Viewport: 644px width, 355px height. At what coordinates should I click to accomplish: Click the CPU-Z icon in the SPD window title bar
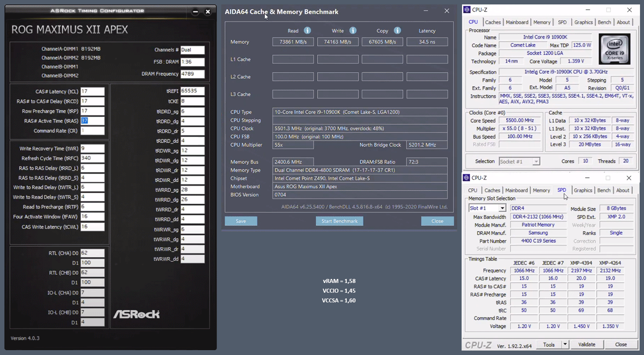(466, 178)
